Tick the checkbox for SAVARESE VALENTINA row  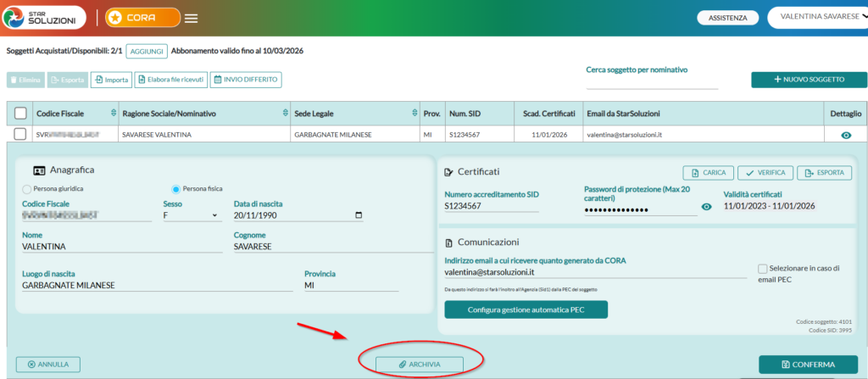(x=20, y=134)
